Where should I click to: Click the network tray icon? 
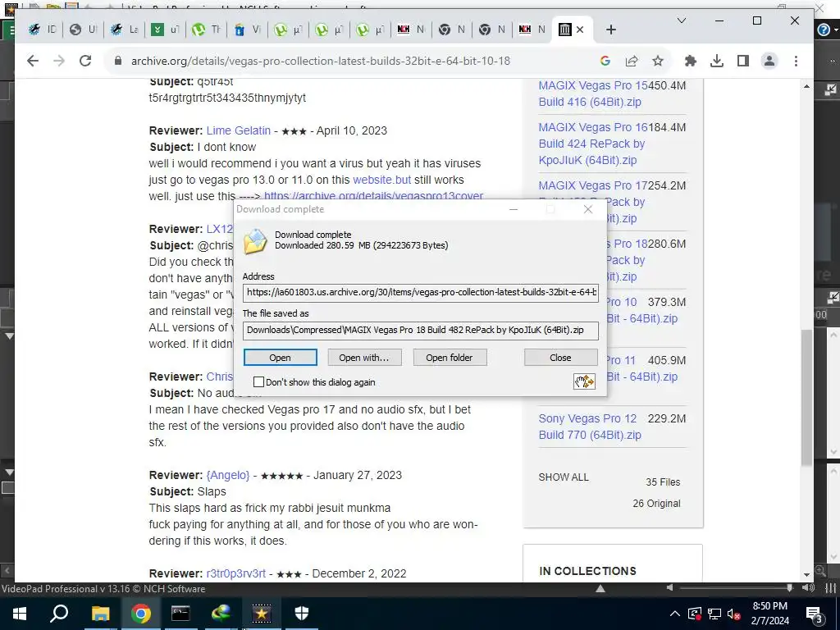714,614
